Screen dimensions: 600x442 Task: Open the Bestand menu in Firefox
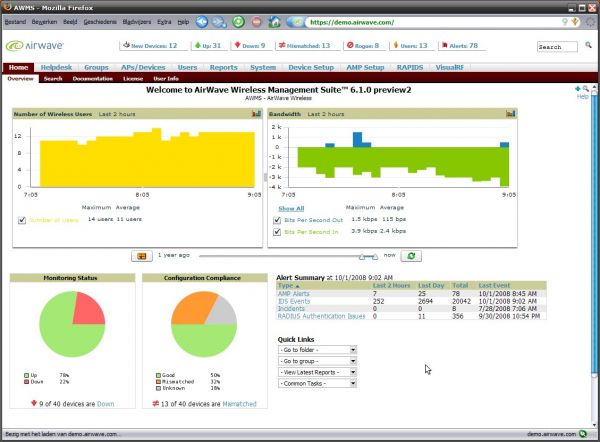(x=15, y=22)
